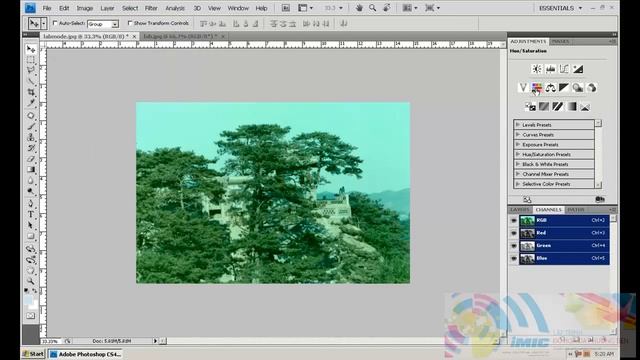Click the Zoom tool in application bar
640x360 pixels.
pos(373,8)
